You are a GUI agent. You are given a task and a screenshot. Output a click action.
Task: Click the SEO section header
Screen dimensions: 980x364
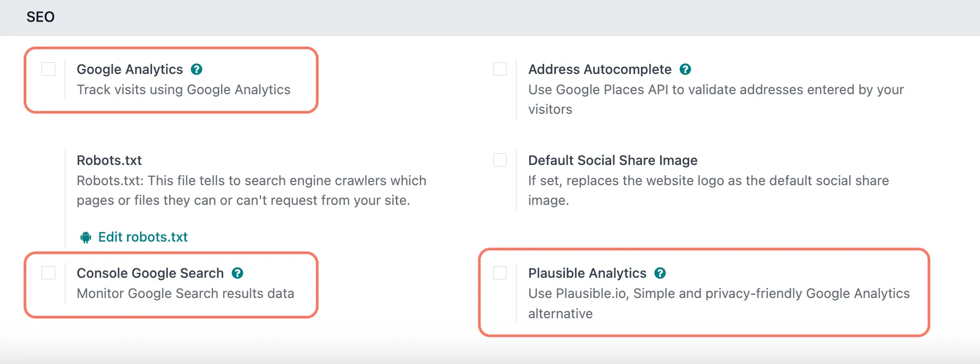click(x=40, y=17)
